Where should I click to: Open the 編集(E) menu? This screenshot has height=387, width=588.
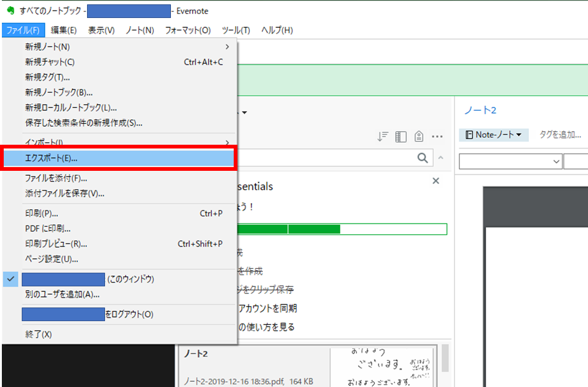pyautogui.click(x=64, y=30)
